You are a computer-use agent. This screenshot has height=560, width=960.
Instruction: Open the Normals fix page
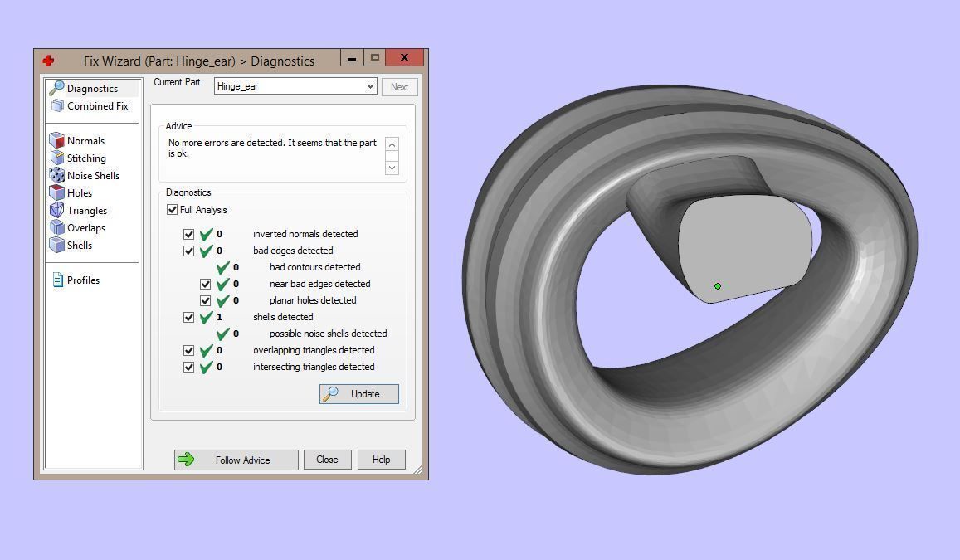point(85,141)
